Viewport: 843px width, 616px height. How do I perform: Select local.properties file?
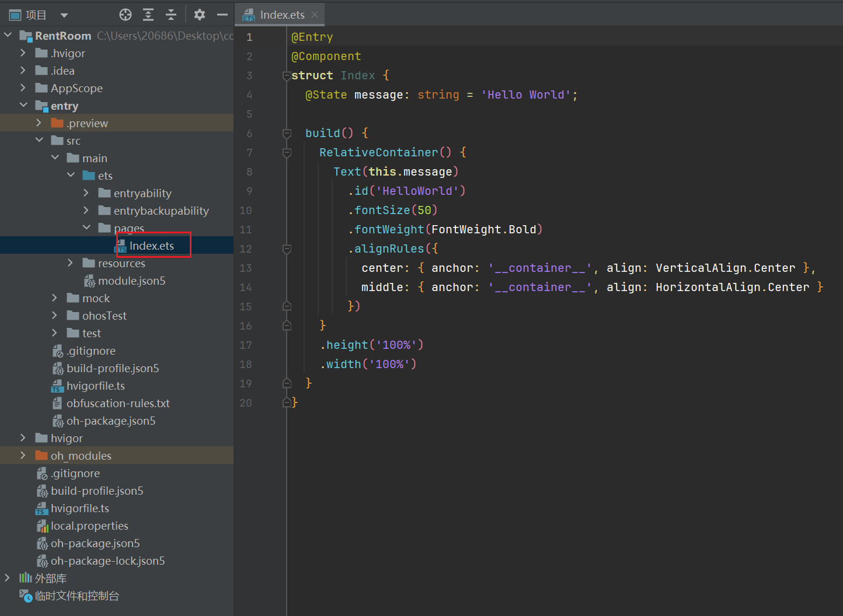pyautogui.click(x=89, y=526)
